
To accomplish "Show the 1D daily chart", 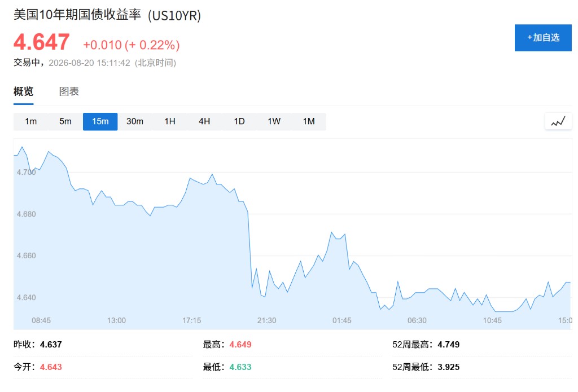I will point(239,122).
